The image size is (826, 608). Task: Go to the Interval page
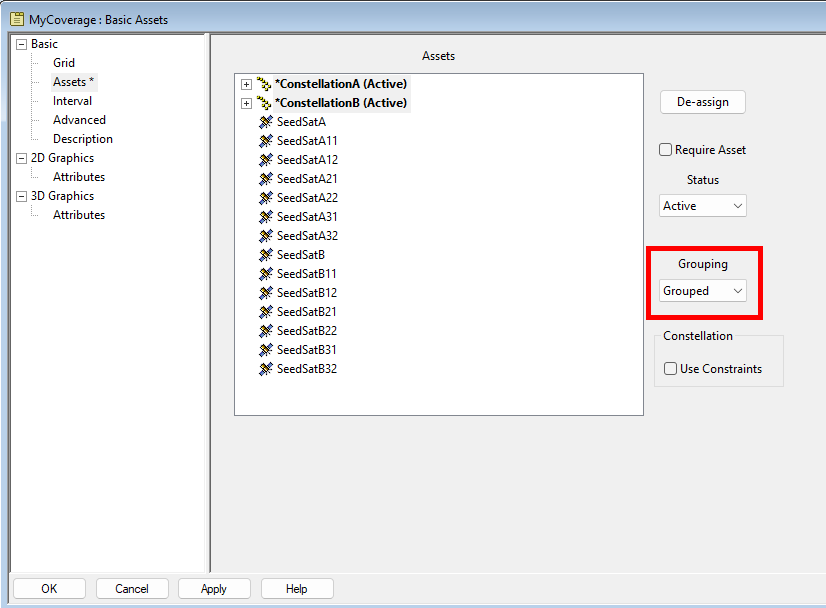pos(72,101)
